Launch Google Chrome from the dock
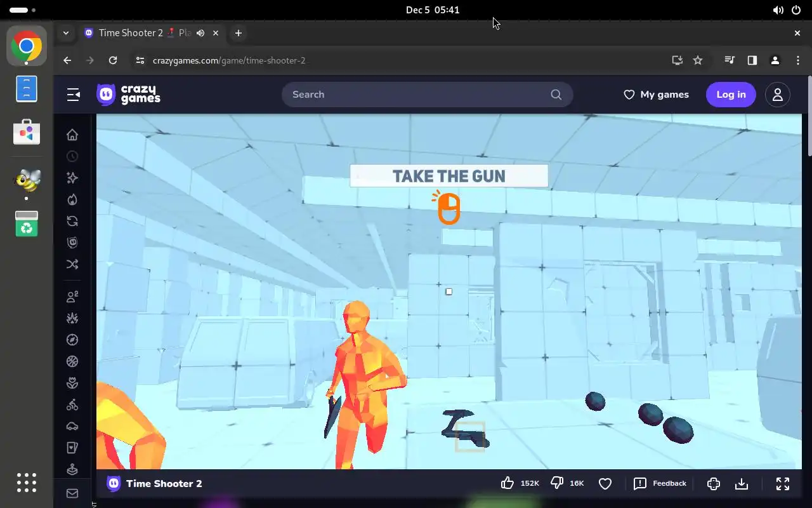812x508 pixels. 27,46
